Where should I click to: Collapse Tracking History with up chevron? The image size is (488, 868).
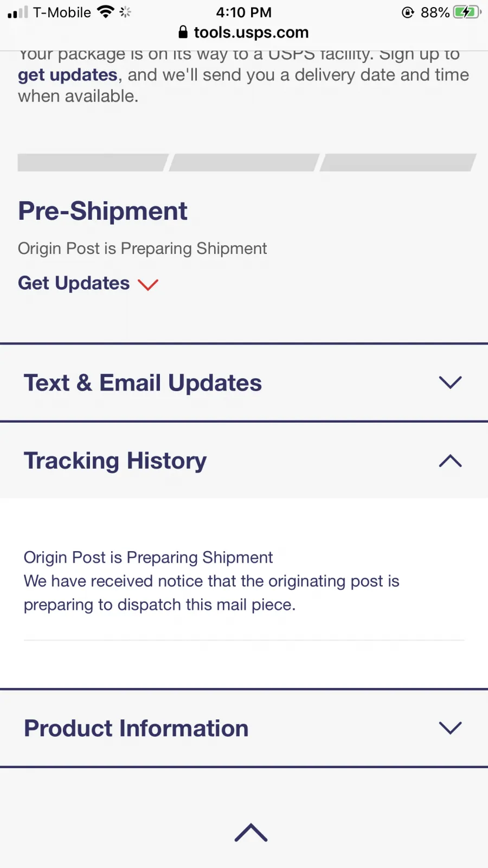coord(450,461)
